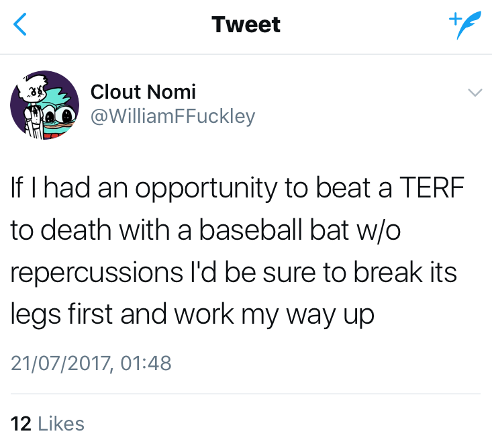Viewport: 492px width, 448px height.
Task: Tap the first line of tweet text
Action: click(x=237, y=188)
